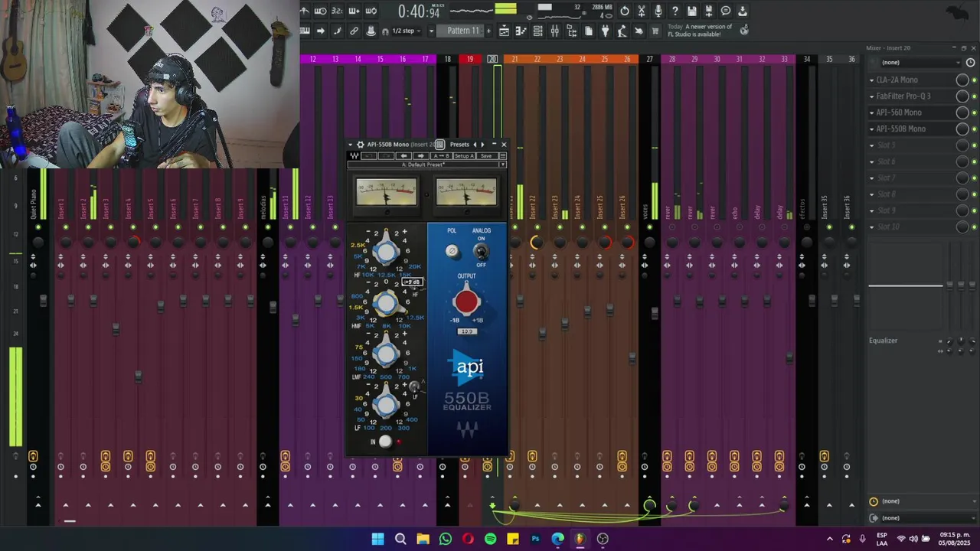Expand the FabFilter Pro-Q 3 slot arrow
980x551 pixels.
[871, 96]
